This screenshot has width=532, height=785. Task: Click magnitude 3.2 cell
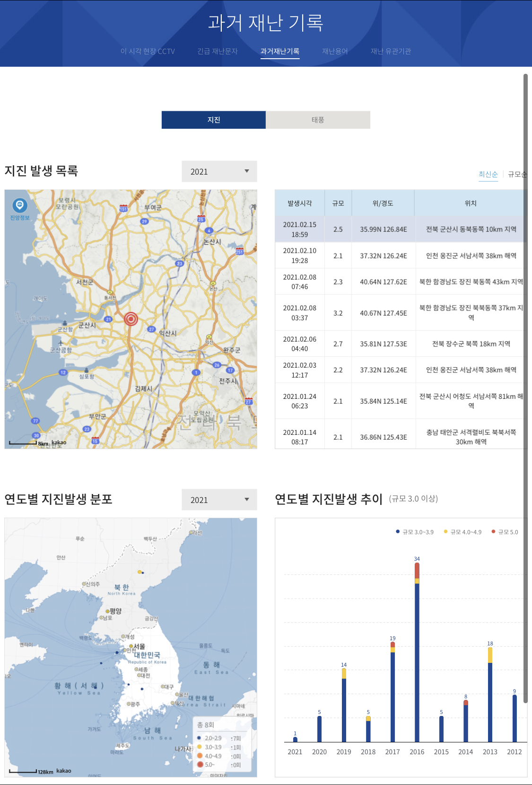click(x=338, y=313)
